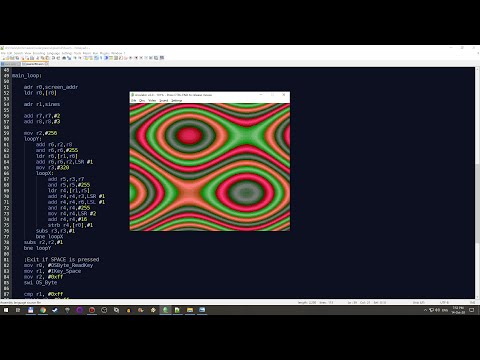The image size is (480, 360).
Task: Click the taskbar clock
Action: point(458,310)
